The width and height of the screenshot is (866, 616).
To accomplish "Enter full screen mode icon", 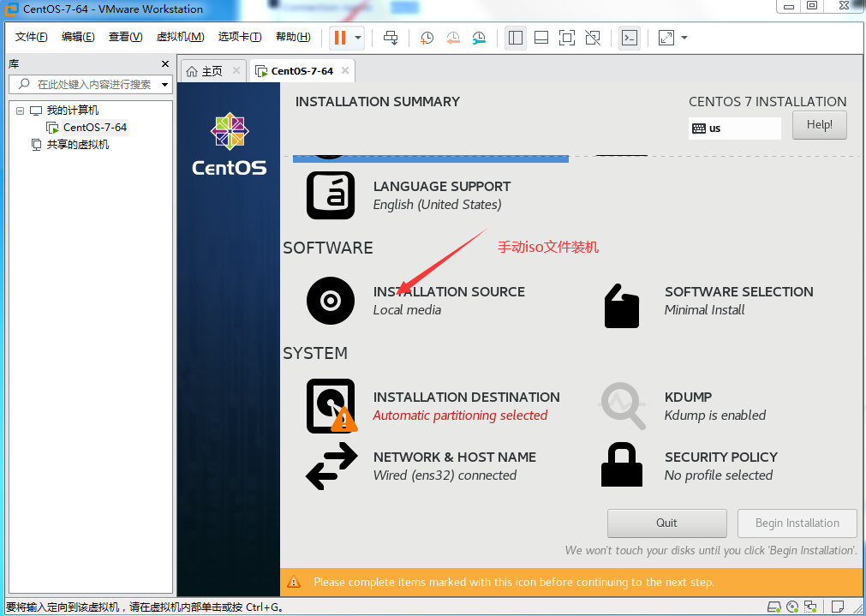I will pyautogui.click(x=567, y=38).
